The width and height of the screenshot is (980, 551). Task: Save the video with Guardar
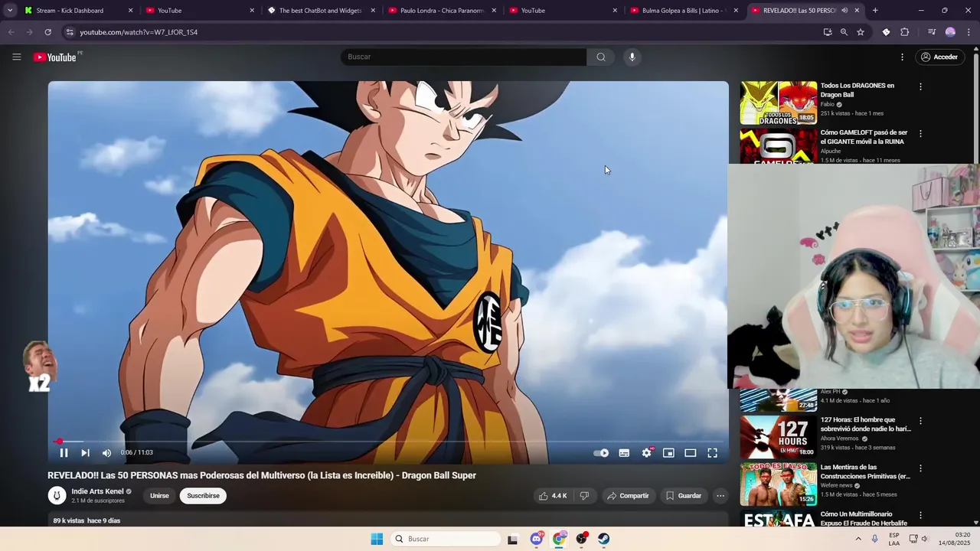684,496
